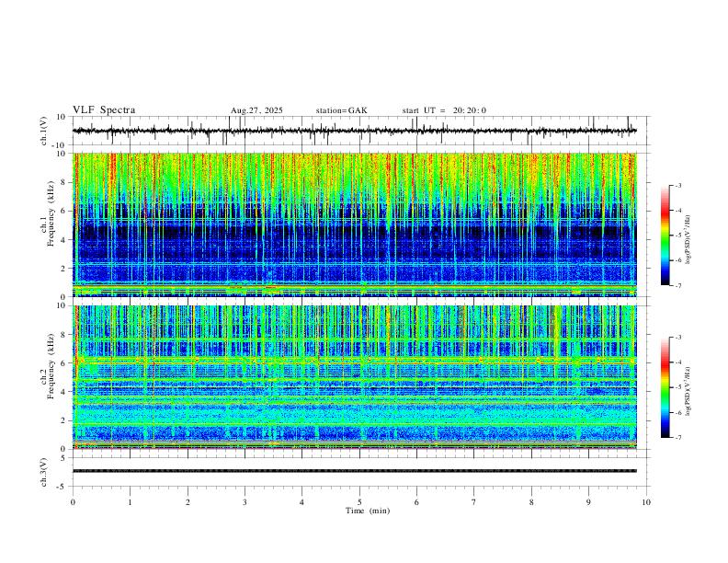Click the ch.2 PSD color scale bar
Image resolution: width=728 pixels, height=563 pixels.
click(x=665, y=387)
